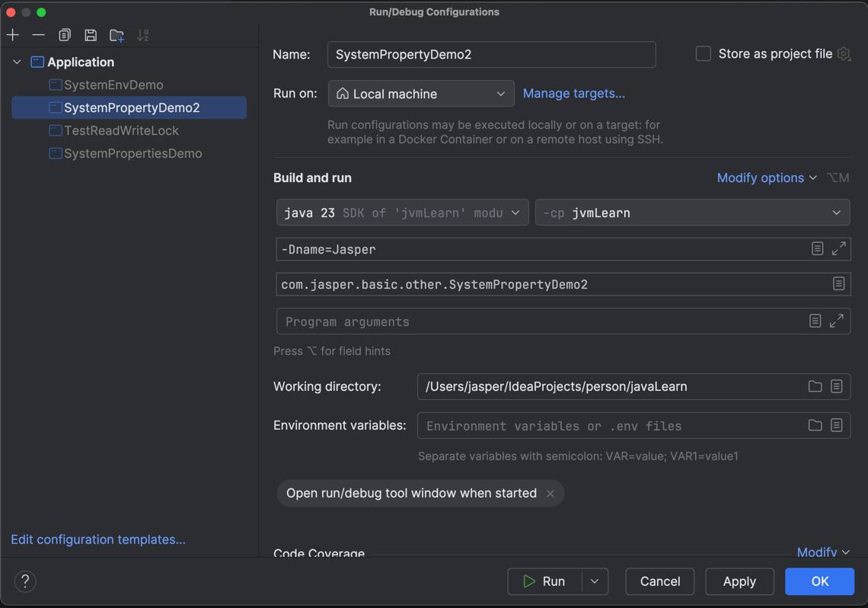Browse .env file folder icon in Environment variables
This screenshot has width=868, height=608.
(815, 424)
